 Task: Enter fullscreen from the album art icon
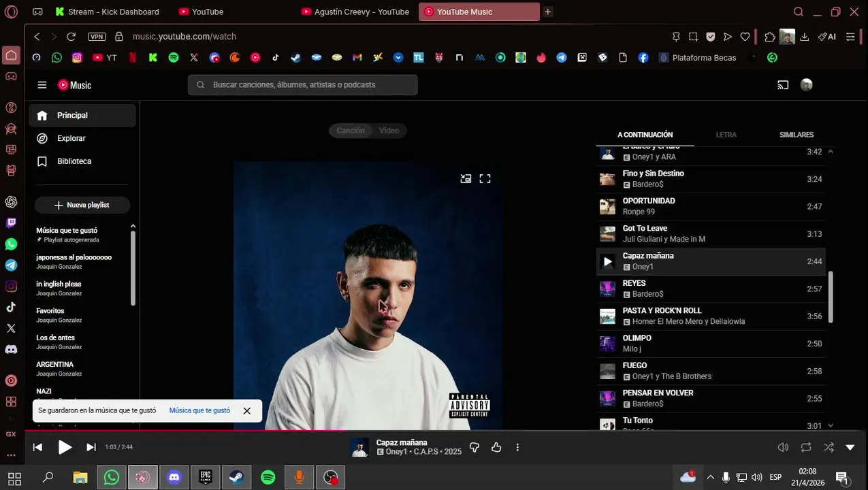tap(485, 178)
